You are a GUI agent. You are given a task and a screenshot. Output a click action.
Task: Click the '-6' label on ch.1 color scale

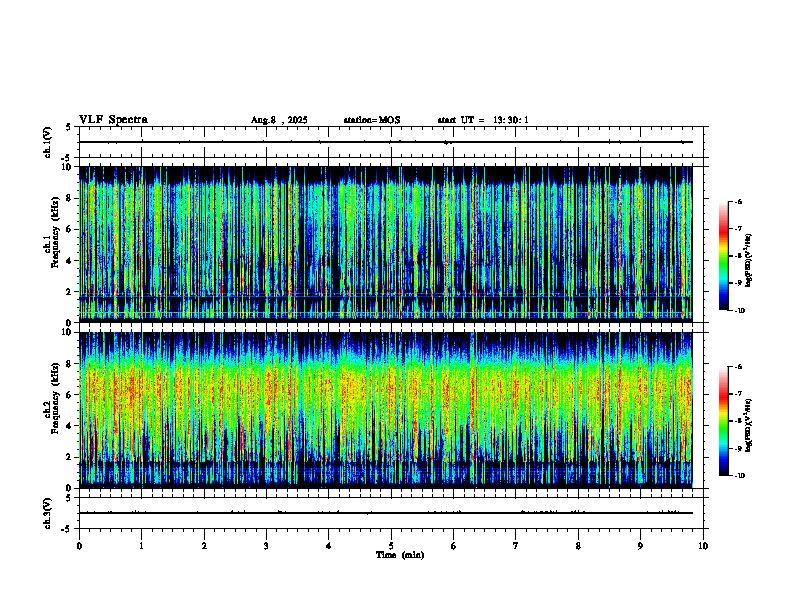click(739, 201)
